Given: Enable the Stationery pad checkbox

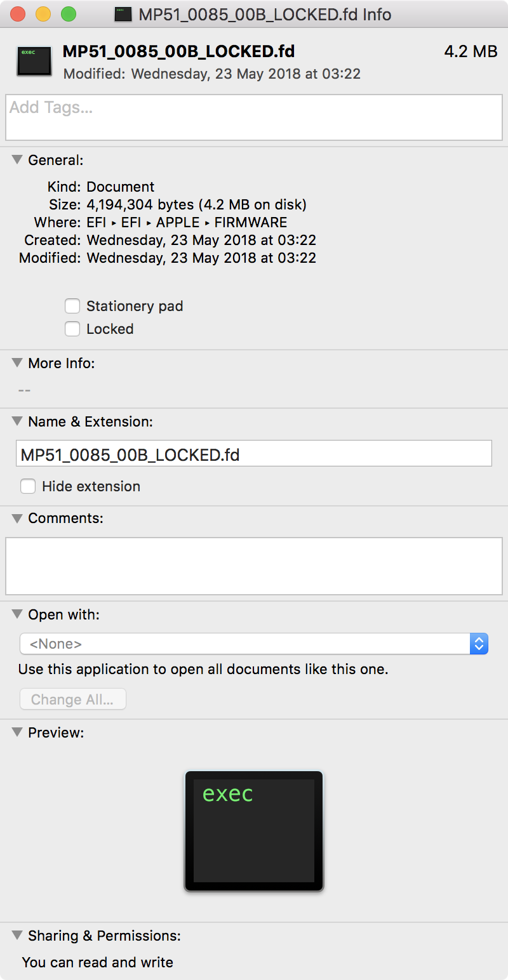Looking at the screenshot, I should coord(72,307).
